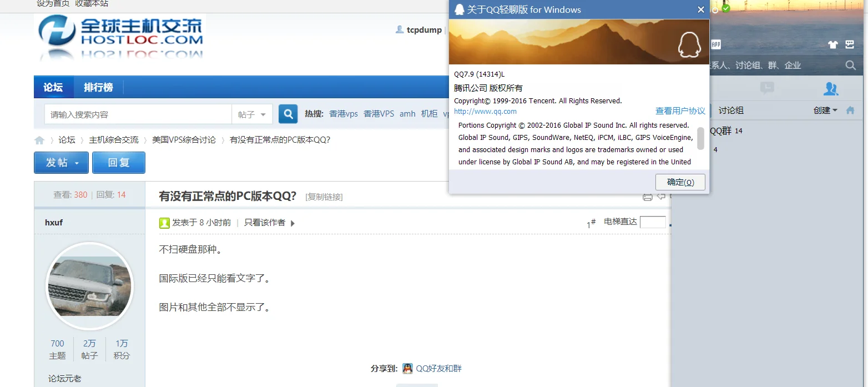Click breadcrumb thread title 有没有正常点的PC版本QQ?
Image resolution: width=868 pixels, height=387 pixels.
point(280,140)
